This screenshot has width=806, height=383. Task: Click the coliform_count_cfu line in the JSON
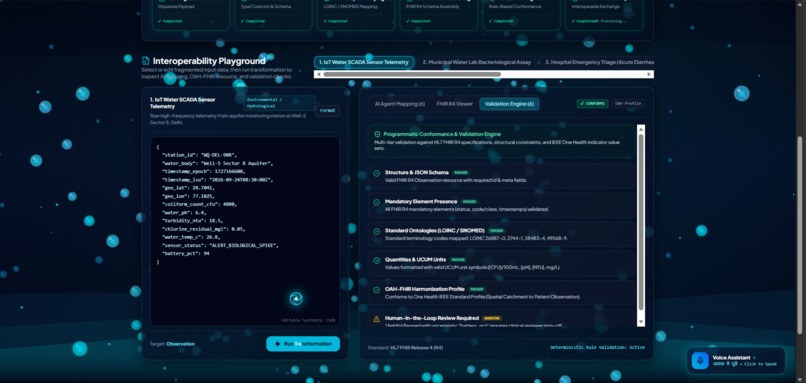pos(200,204)
